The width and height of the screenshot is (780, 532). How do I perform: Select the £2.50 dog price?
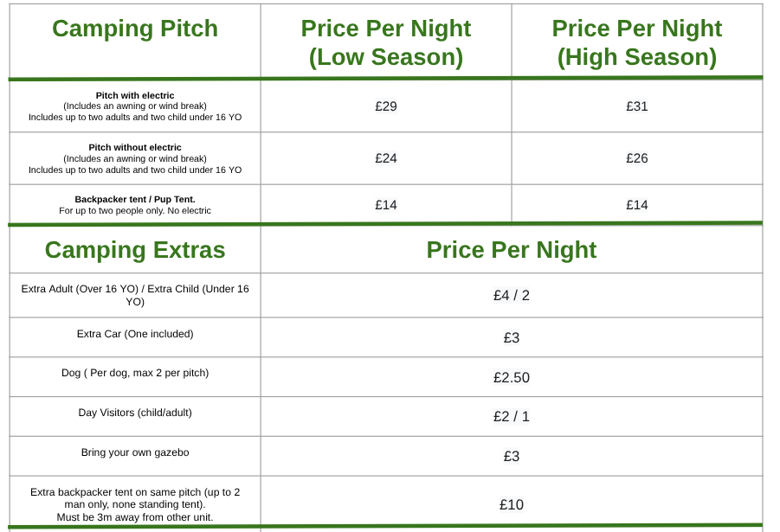click(x=512, y=377)
